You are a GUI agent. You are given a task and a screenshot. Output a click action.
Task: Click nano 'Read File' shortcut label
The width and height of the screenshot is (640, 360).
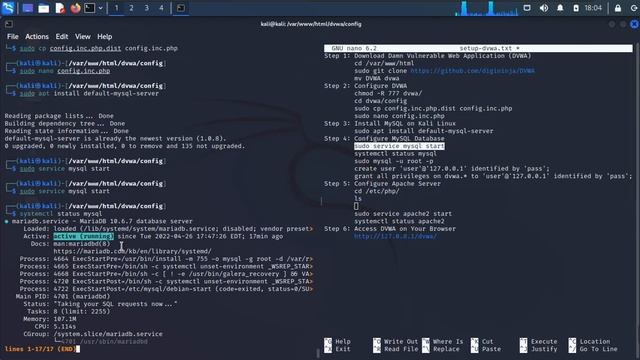(x=401, y=349)
